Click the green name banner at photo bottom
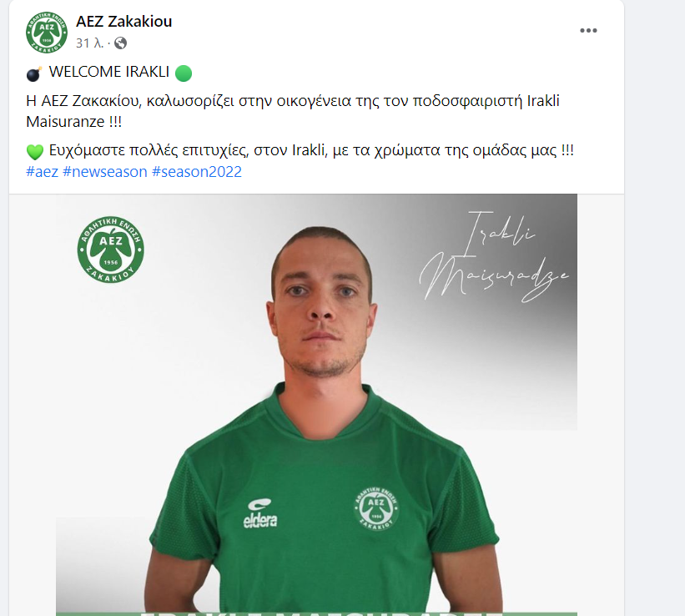Viewport: 685px width, 616px height. coord(316,613)
